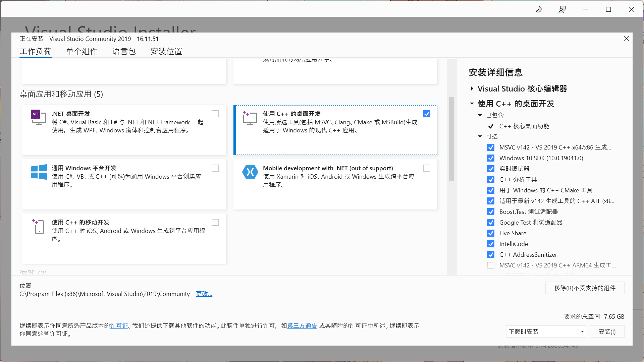Open the feedback icon in the title bar
Screen dimensions: 644x362
click(562, 9)
